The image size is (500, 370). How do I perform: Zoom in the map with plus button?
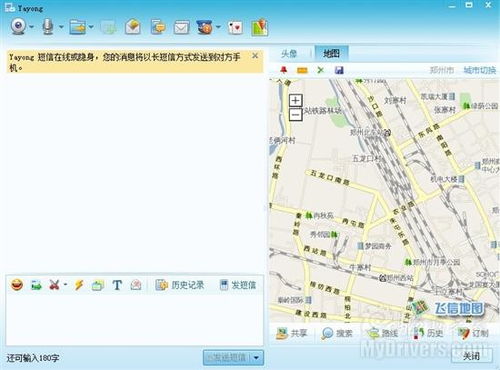pos(296,100)
